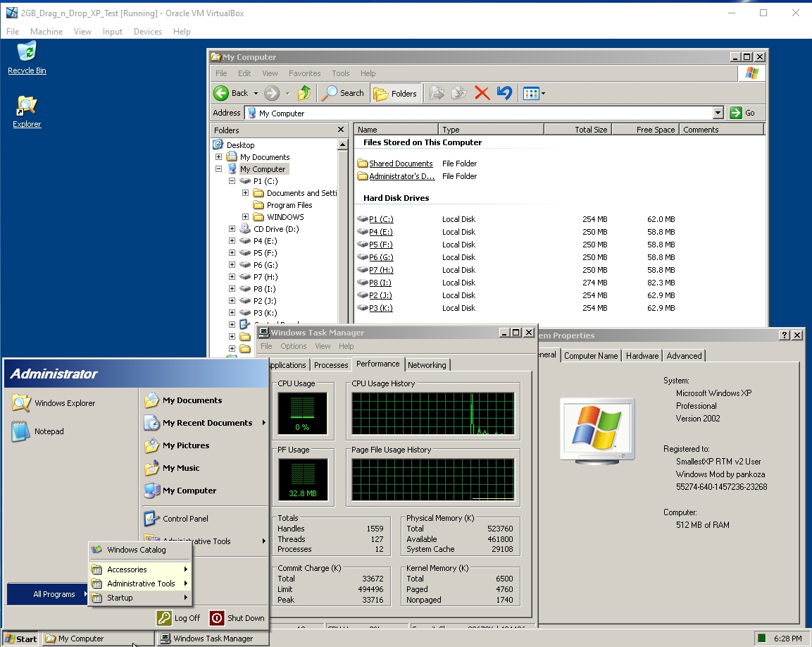The height and width of the screenshot is (647, 812).
Task: Switch to Computer Name tab
Action: pyautogui.click(x=591, y=356)
